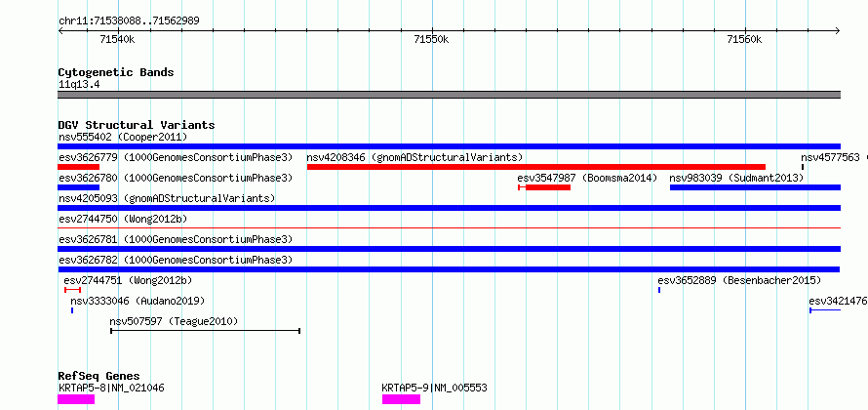The height and width of the screenshot is (410, 868).
Task: Open the esv2744751 (Wong2012b) label
Action: (x=128, y=280)
